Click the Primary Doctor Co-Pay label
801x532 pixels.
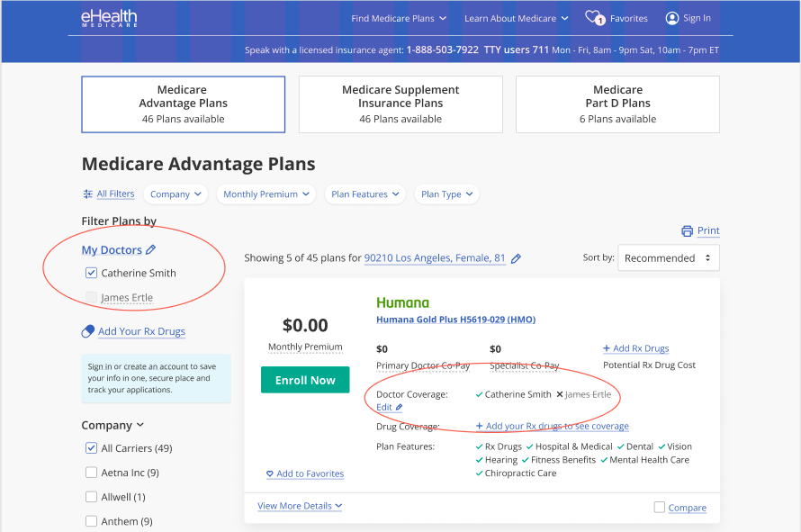pos(423,365)
